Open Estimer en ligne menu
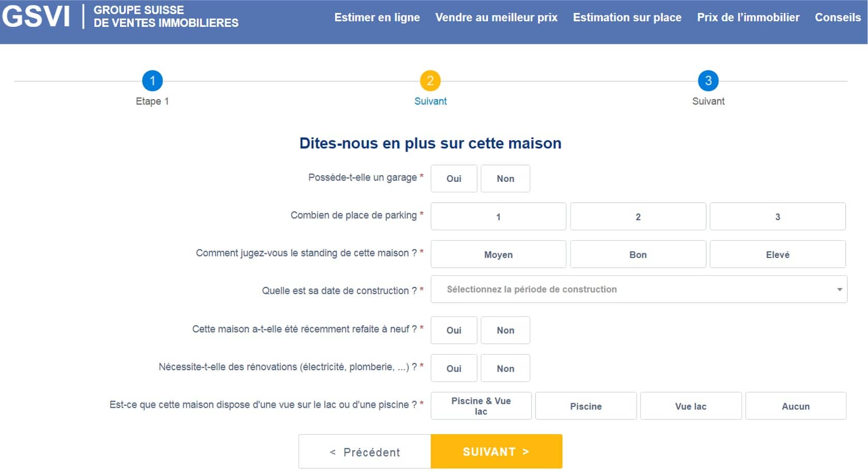Viewport: 868px width, 473px height. [x=377, y=18]
